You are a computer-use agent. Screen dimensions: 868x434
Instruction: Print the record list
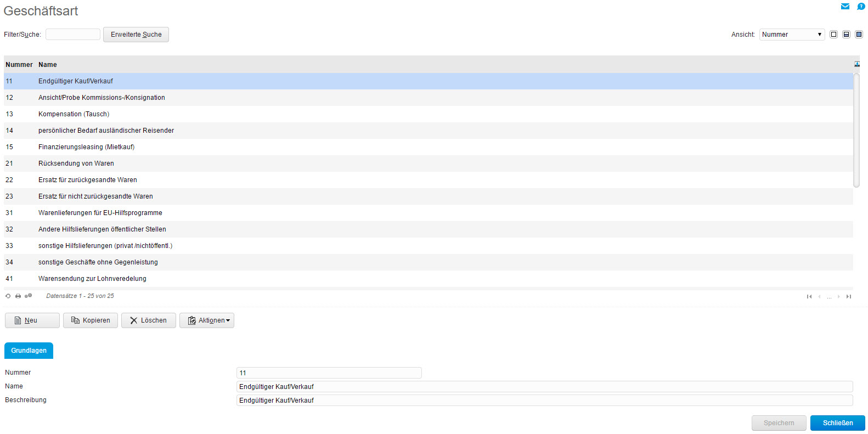pyautogui.click(x=18, y=296)
